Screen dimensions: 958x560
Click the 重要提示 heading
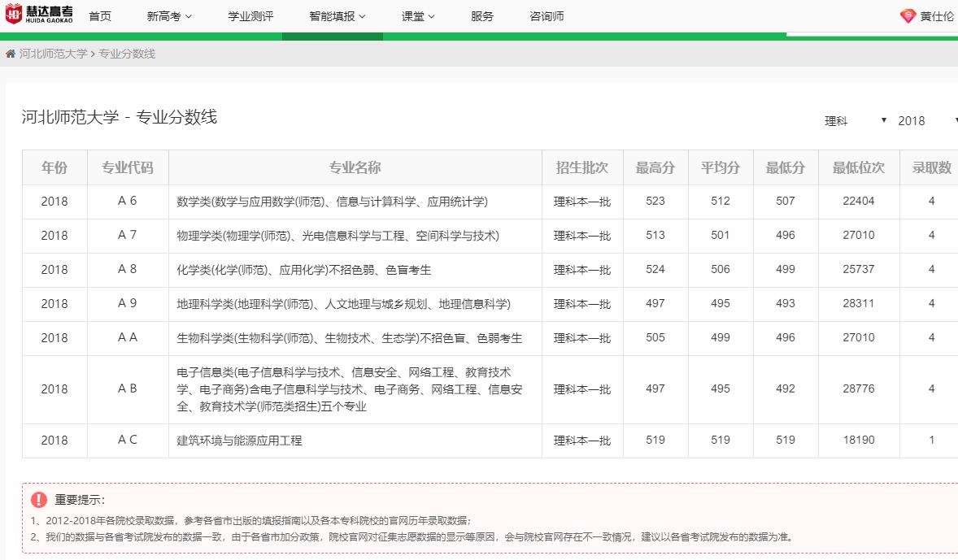pyautogui.click(x=80, y=500)
